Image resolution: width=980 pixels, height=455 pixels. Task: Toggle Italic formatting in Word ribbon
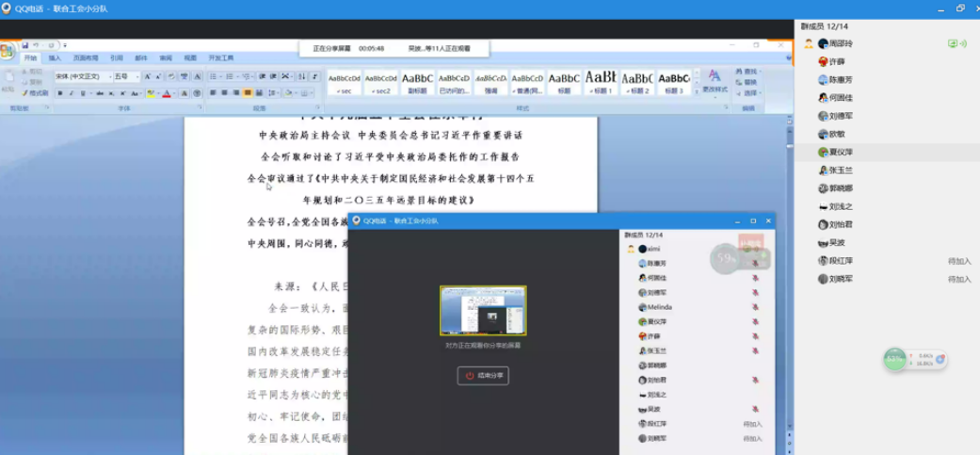click(x=72, y=93)
